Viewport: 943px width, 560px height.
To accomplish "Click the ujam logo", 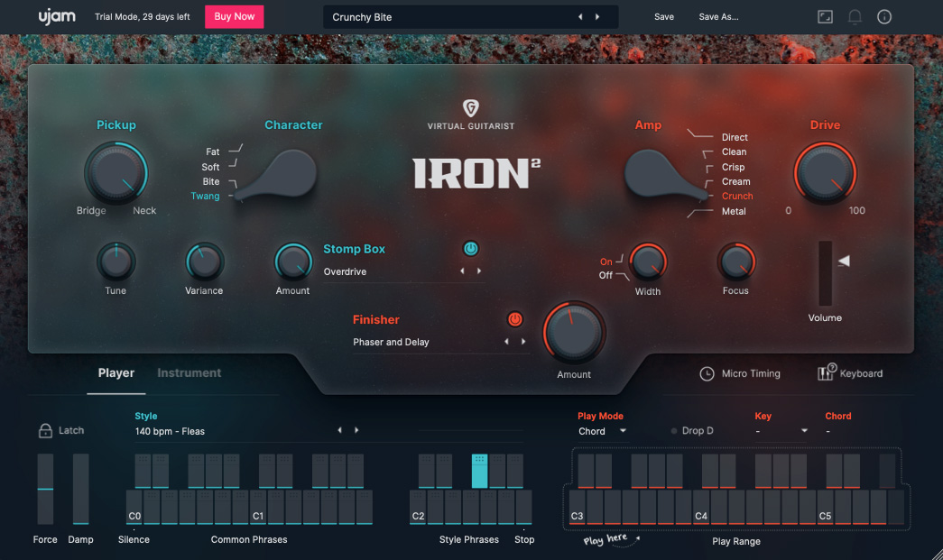I will pos(57,17).
